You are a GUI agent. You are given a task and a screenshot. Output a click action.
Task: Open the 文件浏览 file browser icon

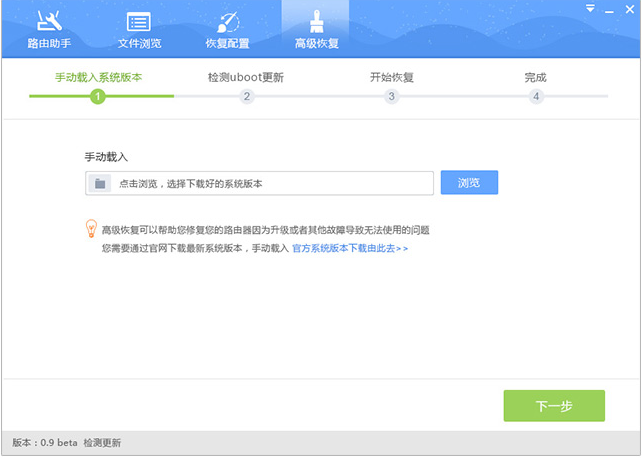[x=139, y=21]
